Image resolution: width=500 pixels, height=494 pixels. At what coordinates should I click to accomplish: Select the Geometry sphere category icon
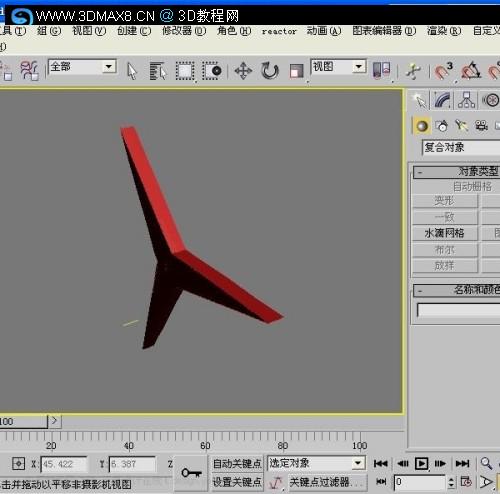click(422, 126)
